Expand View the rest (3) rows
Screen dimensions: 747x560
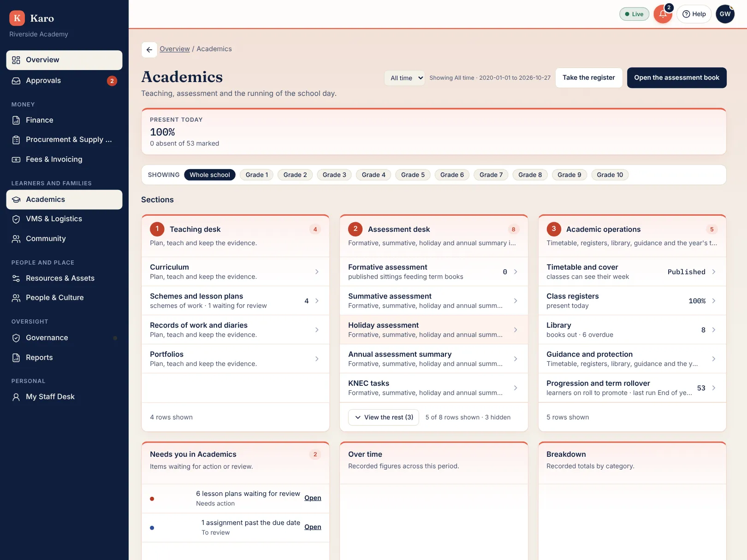pyautogui.click(x=384, y=417)
